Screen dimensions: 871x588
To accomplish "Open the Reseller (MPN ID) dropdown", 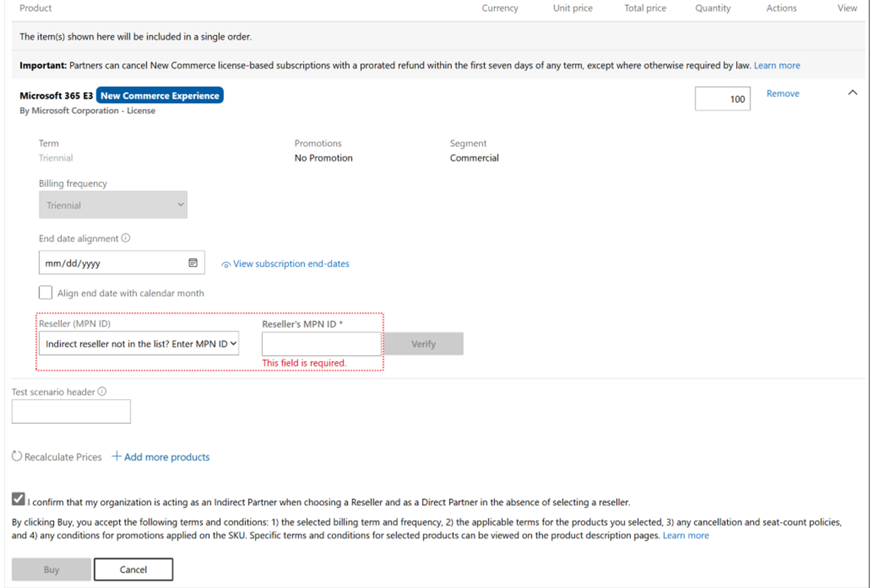I will [x=139, y=344].
